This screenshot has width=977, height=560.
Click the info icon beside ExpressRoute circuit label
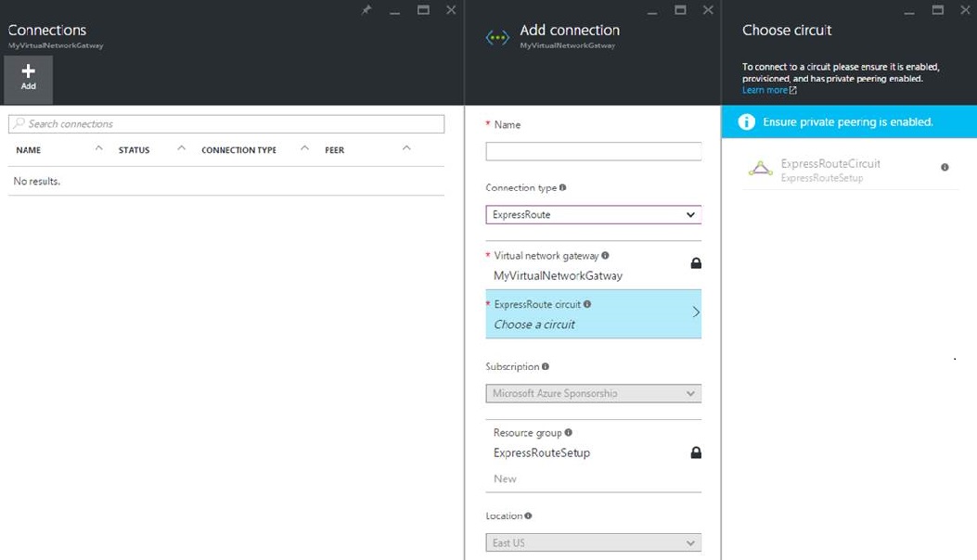587,304
